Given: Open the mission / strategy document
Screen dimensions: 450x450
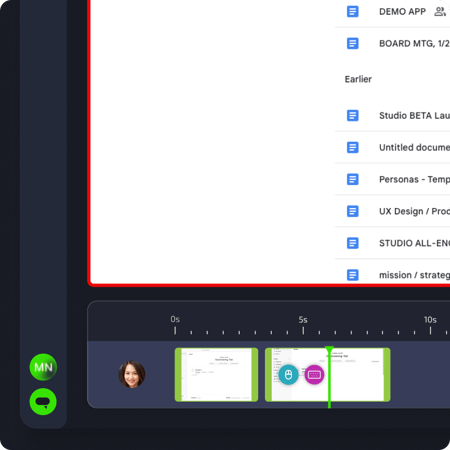Looking at the screenshot, I should pyautogui.click(x=393, y=273).
